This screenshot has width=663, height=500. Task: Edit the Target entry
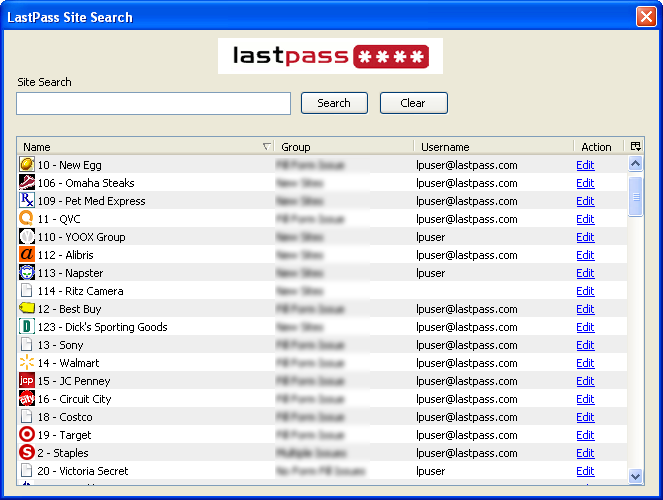coord(585,435)
